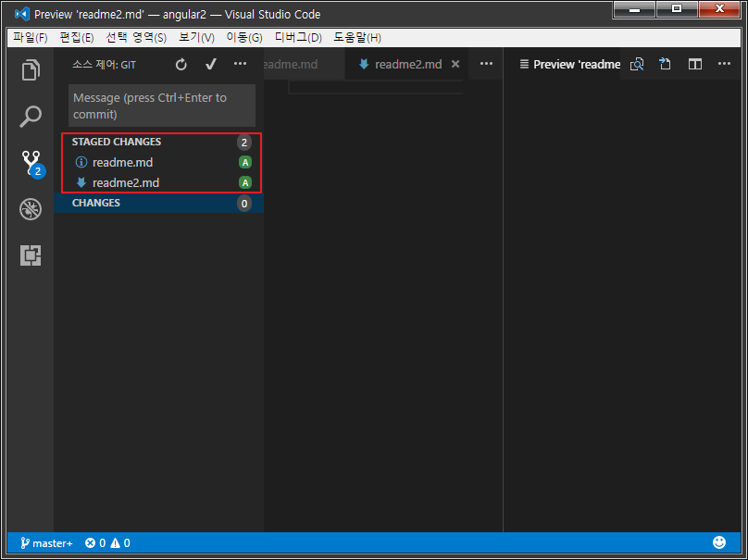Refresh the Git source control panel

pos(181,64)
